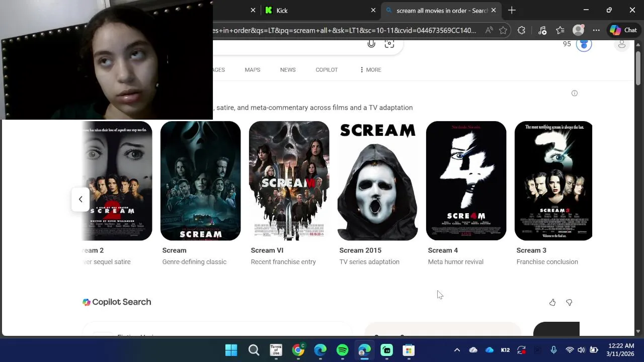Open the Scream 4 poster thumbnail
Image resolution: width=644 pixels, height=362 pixels.
pyautogui.click(x=466, y=180)
